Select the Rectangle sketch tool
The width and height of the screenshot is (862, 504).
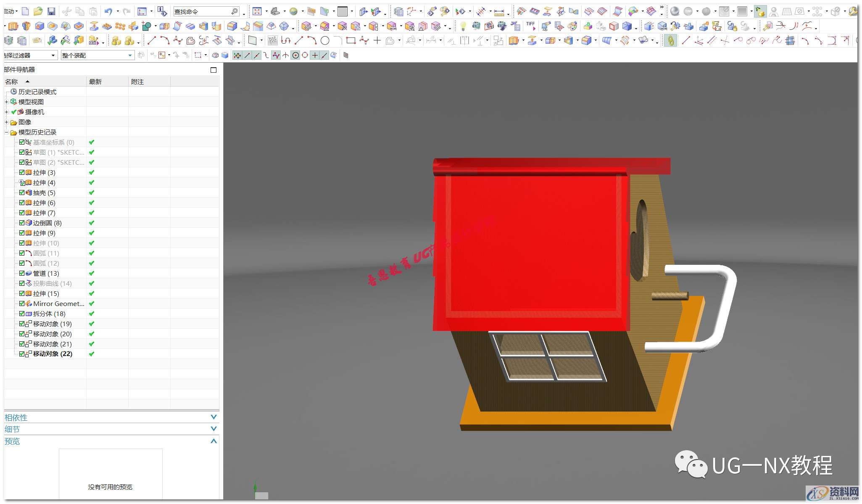click(x=351, y=41)
